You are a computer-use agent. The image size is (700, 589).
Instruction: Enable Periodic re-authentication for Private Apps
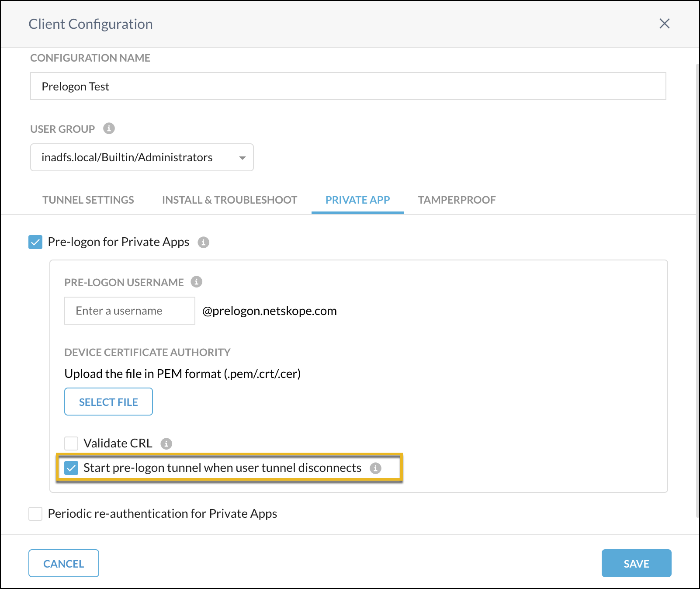35,514
